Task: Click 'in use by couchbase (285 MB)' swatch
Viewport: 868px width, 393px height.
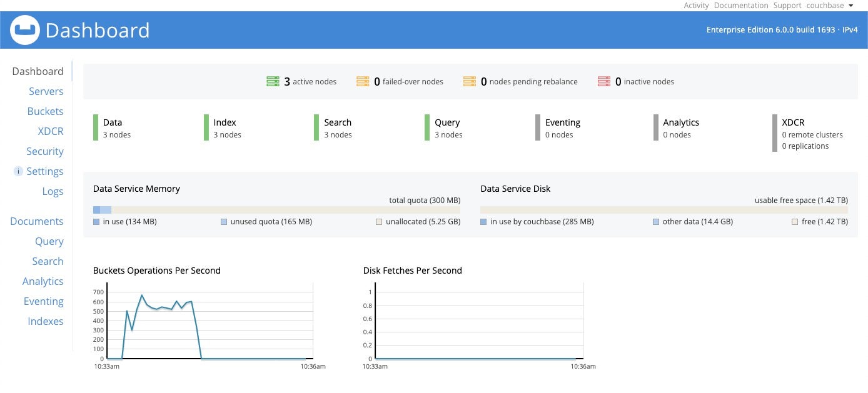Action: pos(483,222)
